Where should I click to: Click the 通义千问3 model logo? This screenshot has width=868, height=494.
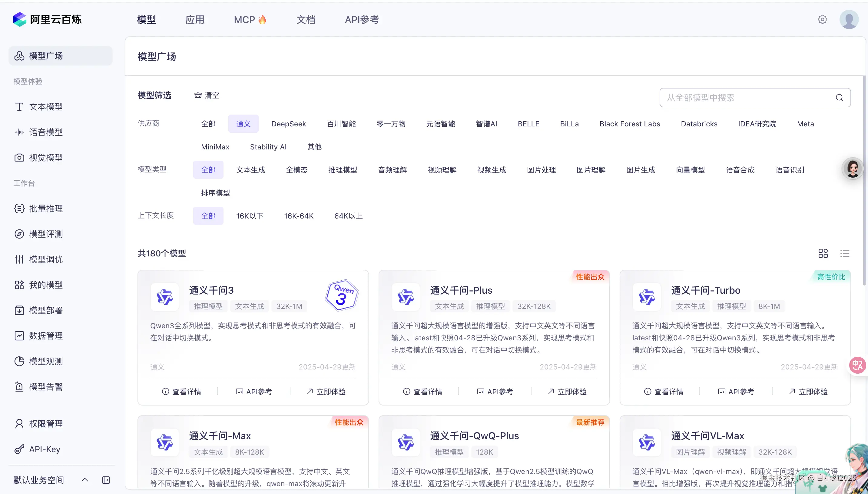pyautogui.click(x=165, y=297)
